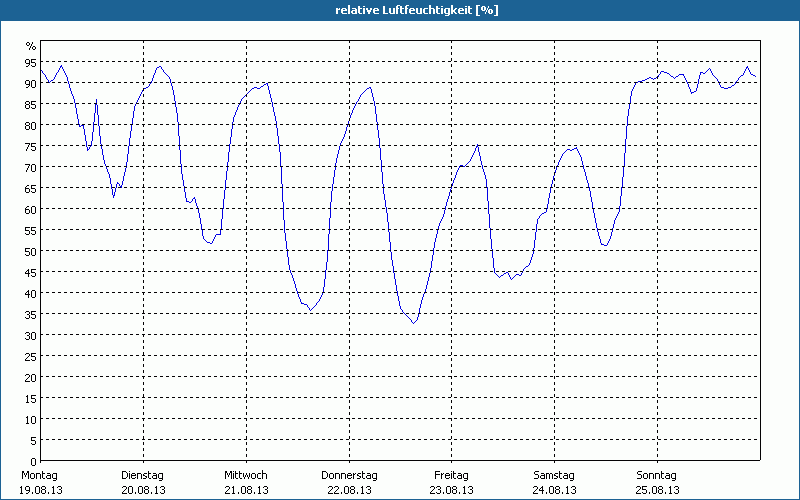Click the chart title 'relative Luftfeuchtigkeit [%]'

point(417,10)
